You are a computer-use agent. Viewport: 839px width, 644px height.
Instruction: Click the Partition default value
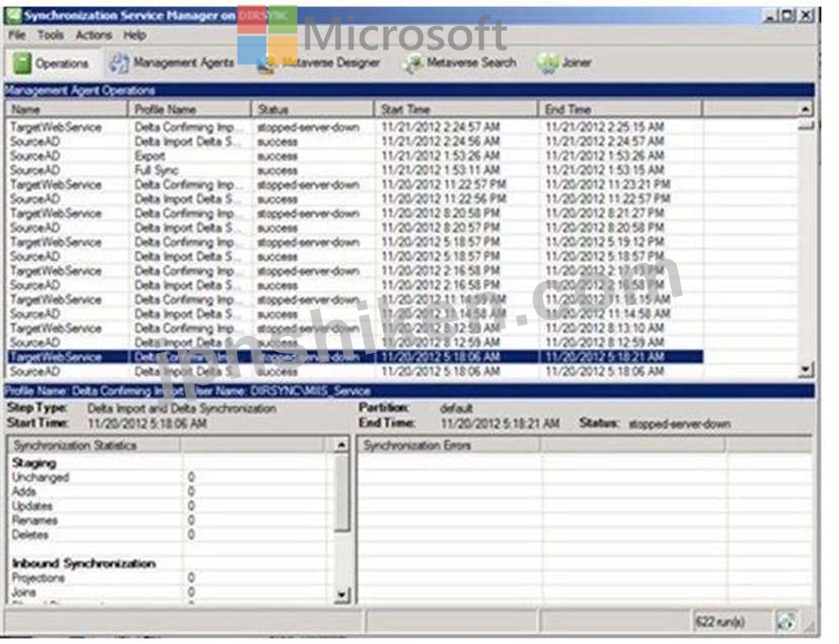pyautogui.click(x=456, y=409)
